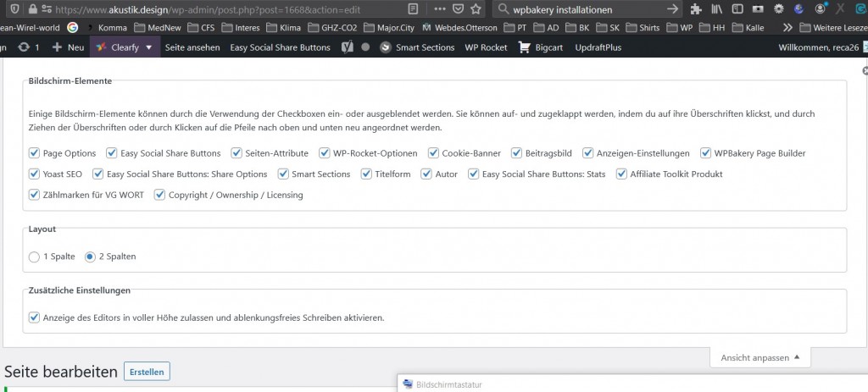Open Seite ansehen in admin bar

[192, 47]
